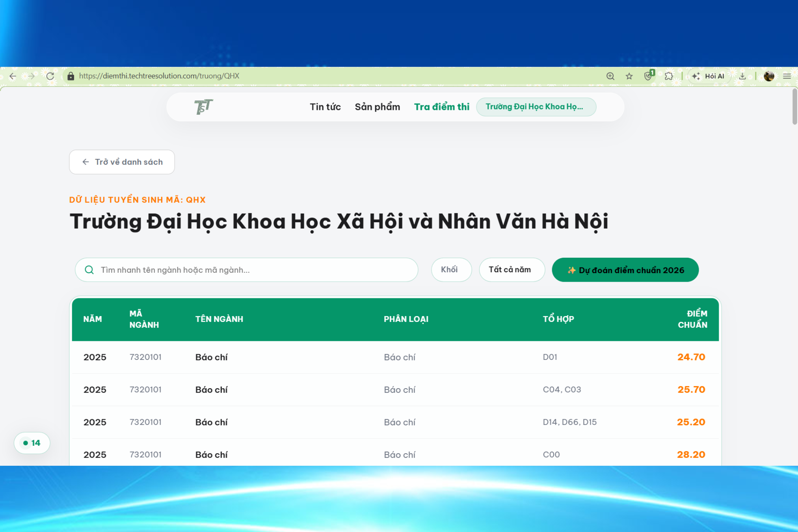Screen dimensions: 798x532
Task: Open the profile avatar icon
Action: (x=768, y=76)
